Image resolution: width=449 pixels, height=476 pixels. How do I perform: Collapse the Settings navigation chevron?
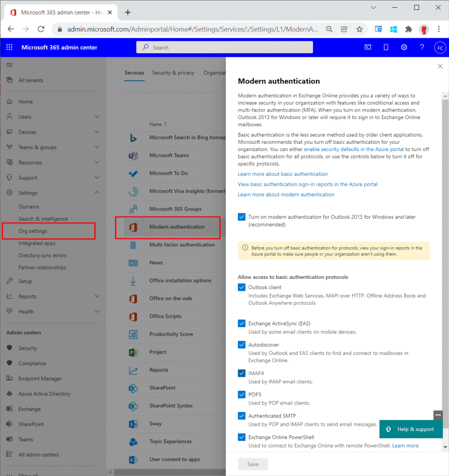pyautogui.click(x=97, y=192)
